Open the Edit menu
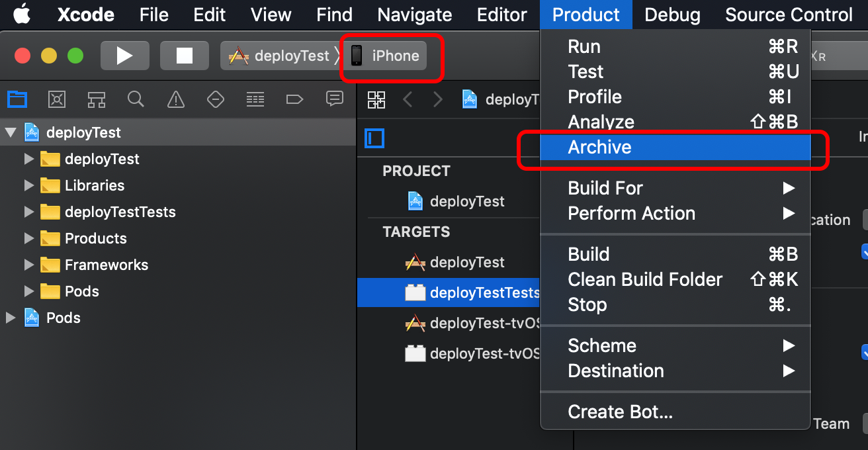The width and height of the screenshot is (868, 450). pyautogui.click(x=210, y=15)
